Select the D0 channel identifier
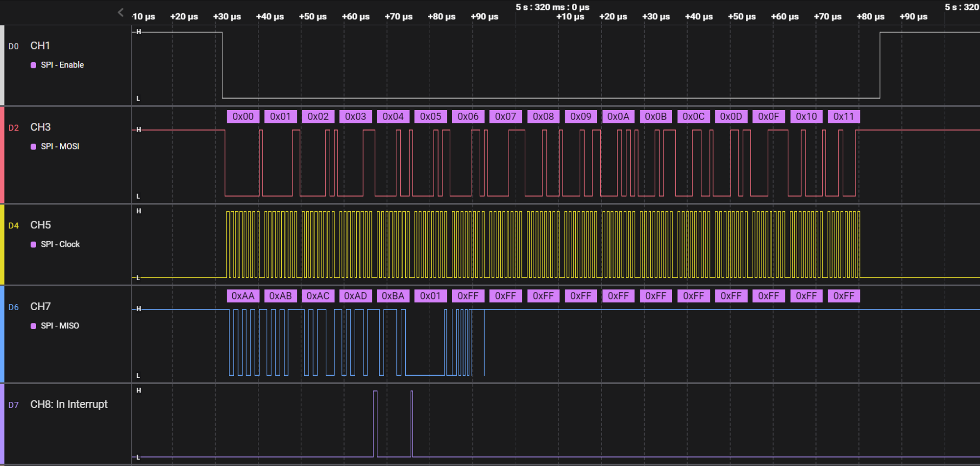980x466 pixels. (13, 46)
